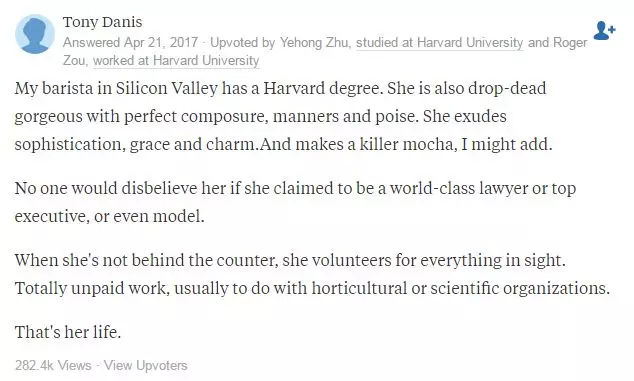Click the phrase "world-class lawyer"
The width and height of the screenshot is (634, 381).
[x=459, y=188]
